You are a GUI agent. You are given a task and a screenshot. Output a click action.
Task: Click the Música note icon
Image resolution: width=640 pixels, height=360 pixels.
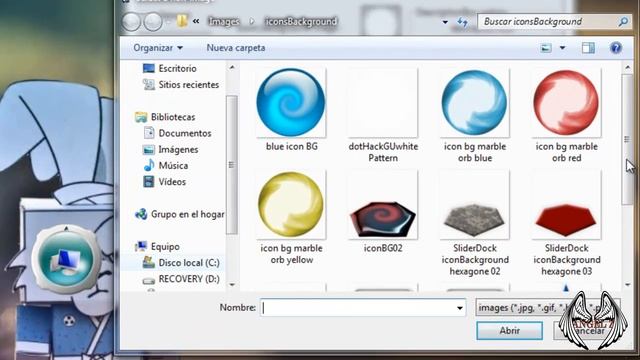click(x=149, y=165)
